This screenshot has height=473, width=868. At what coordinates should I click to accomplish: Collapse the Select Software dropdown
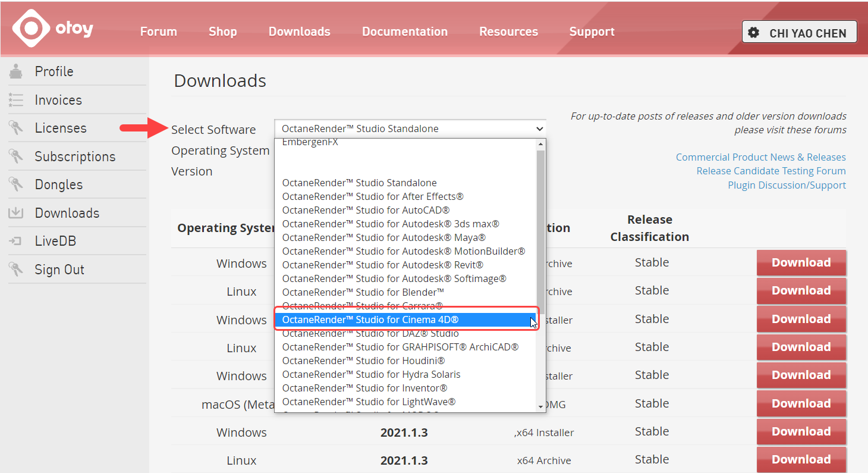[x=410, y=129]
